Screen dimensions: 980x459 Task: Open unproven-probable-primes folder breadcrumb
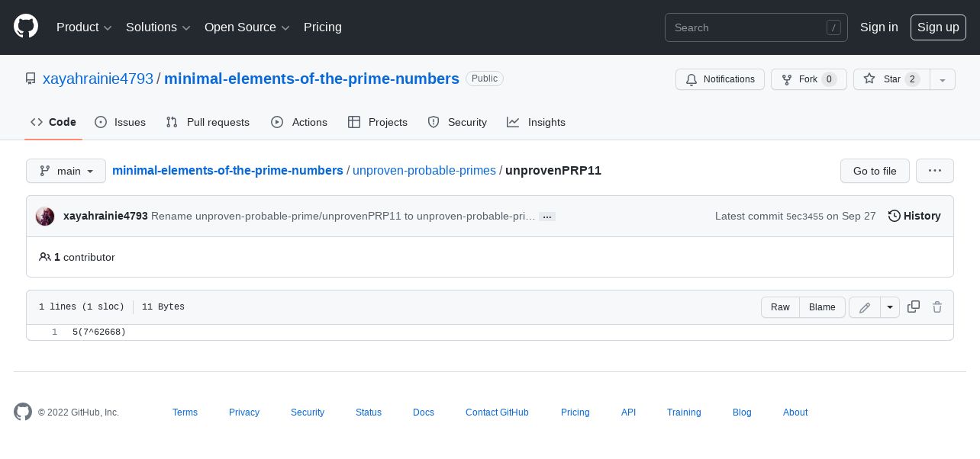[424, 171]
